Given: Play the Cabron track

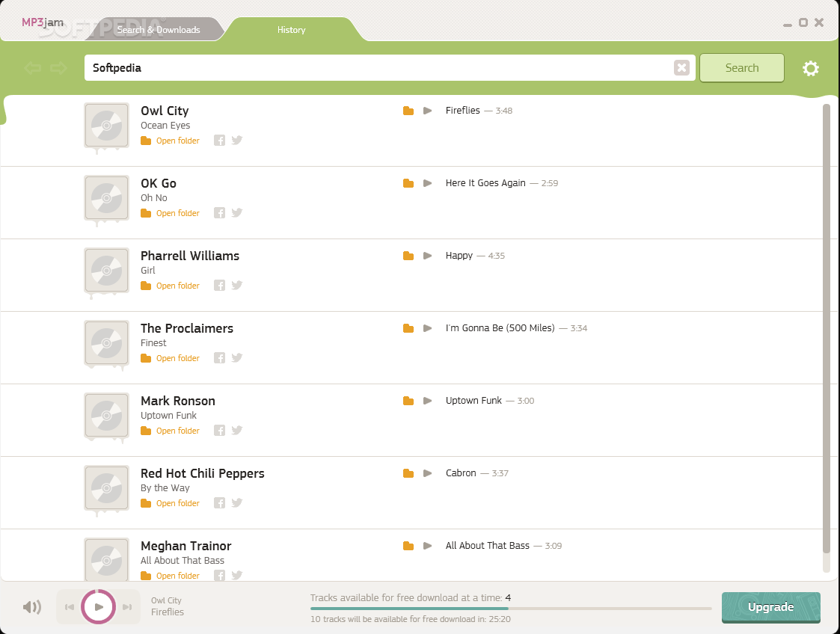Looking at the screenshot, I should tap(428, 473).
